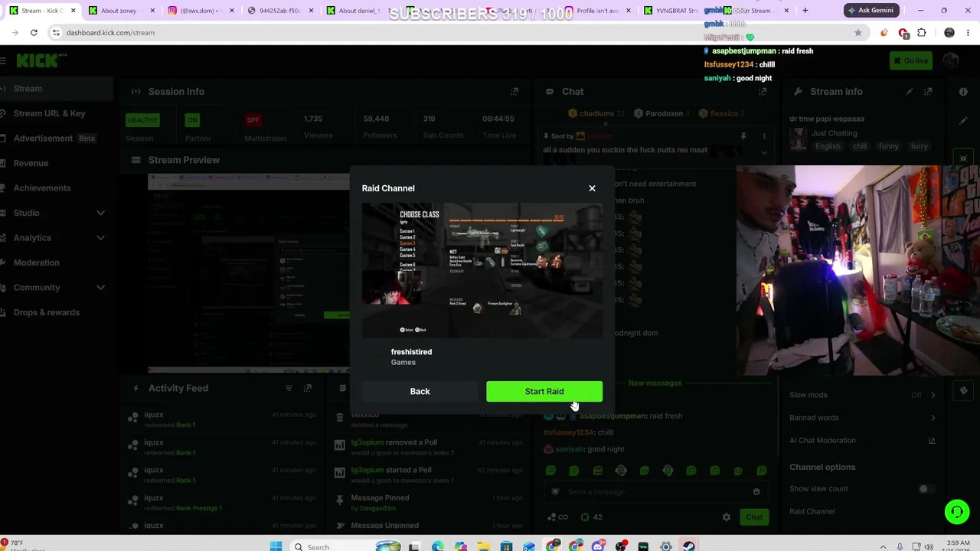Open pinned message options menu
The width and height of the screenshot is (980, 551).
(764, 136)
